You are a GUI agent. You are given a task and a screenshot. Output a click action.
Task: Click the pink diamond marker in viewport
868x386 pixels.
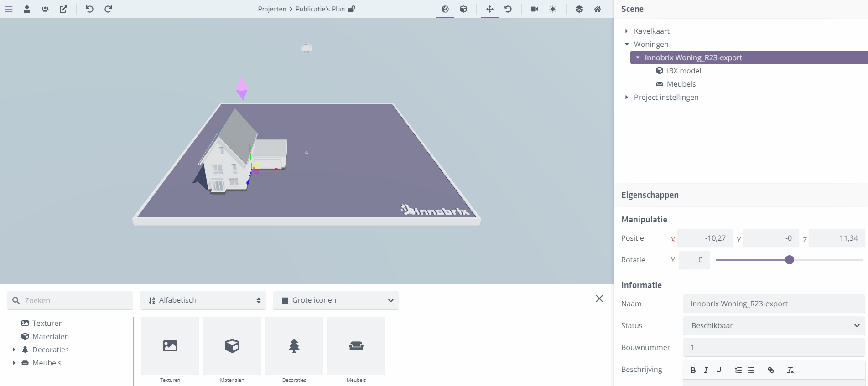pos(242,89)
